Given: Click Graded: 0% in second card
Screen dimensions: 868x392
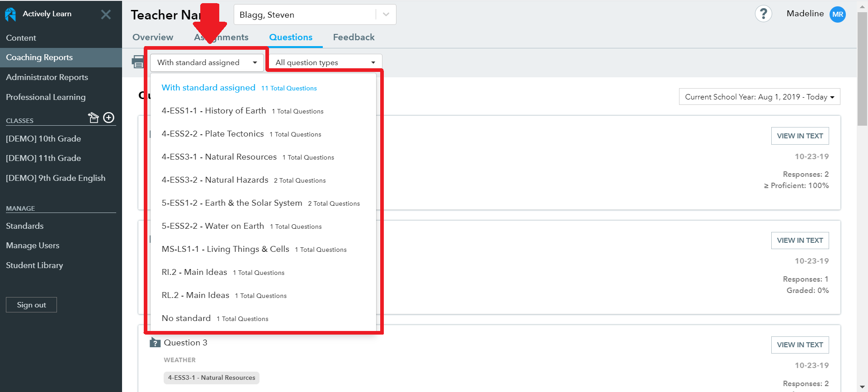Looking at the screenshot, I should tap(807, 291).
